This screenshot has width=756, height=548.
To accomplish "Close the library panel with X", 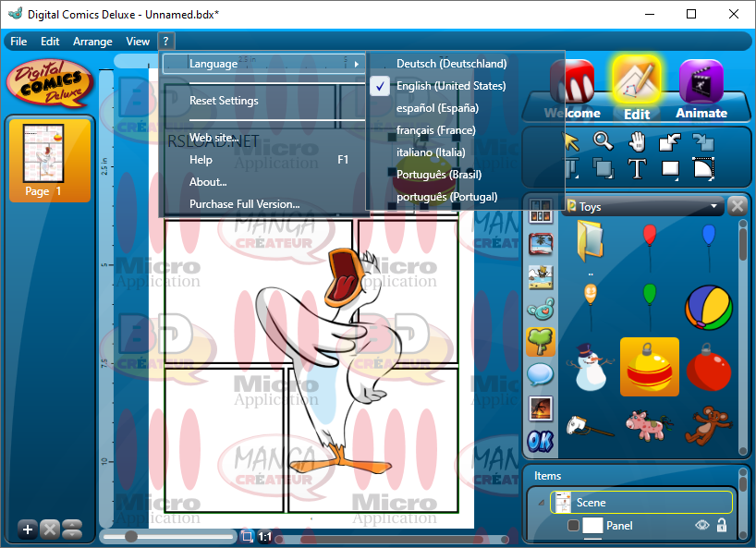I will [x=738, y=206].
